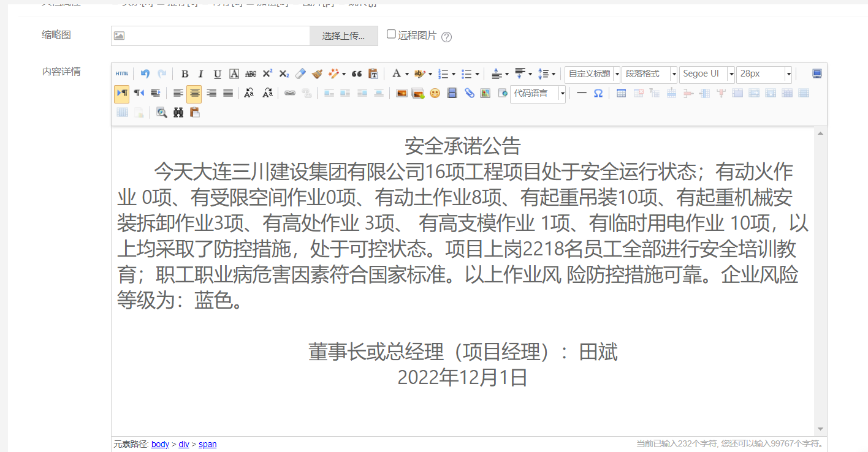Align text to the left
Viewport: 868px width, 452px height.
click(x=178, y=93)
